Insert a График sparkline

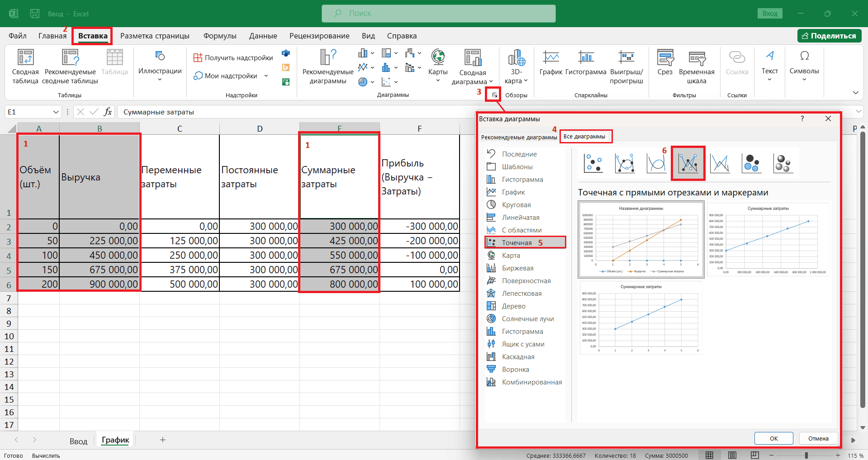pyautogui.click(x=551, y=62)
